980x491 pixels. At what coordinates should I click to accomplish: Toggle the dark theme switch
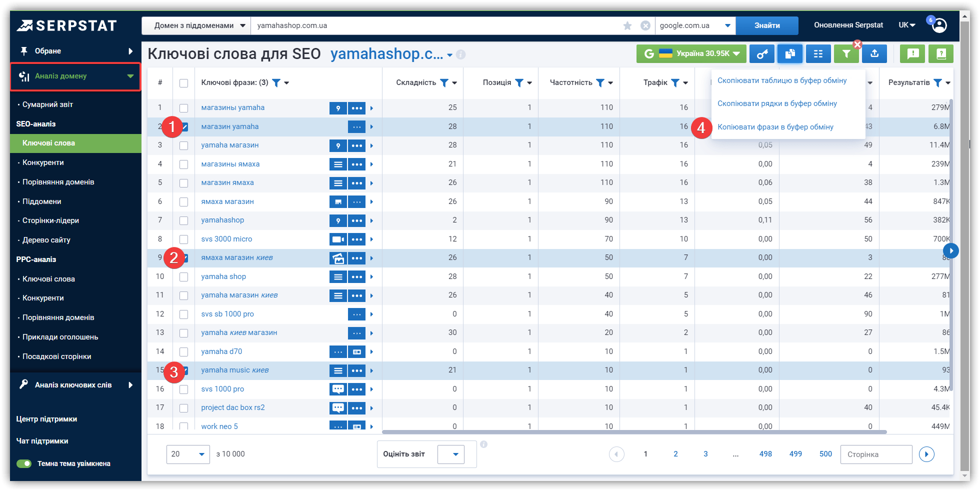24,463
